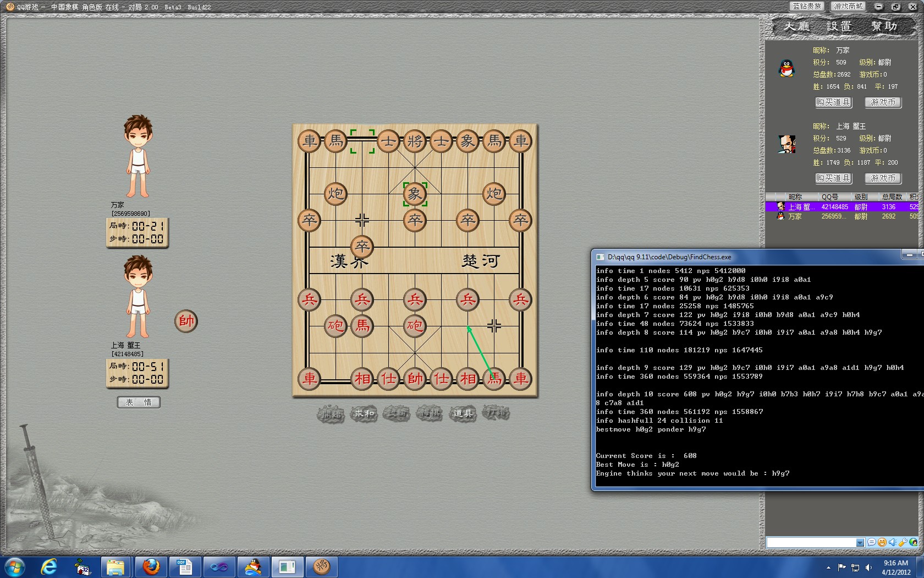Click the 求和 (offer draw) stone button
Screen dimensions: 924x578
pos(364,413)
